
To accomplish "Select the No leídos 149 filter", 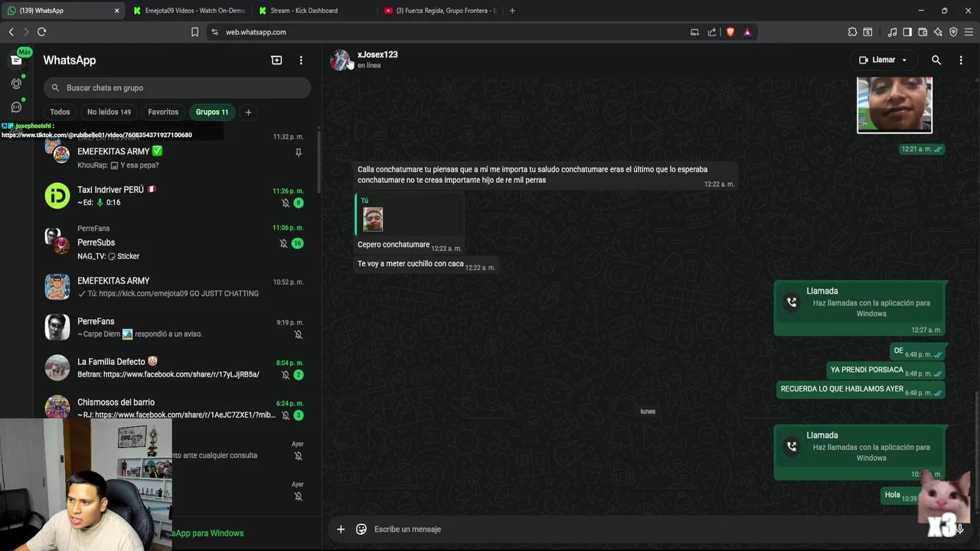I will point(109,112).
